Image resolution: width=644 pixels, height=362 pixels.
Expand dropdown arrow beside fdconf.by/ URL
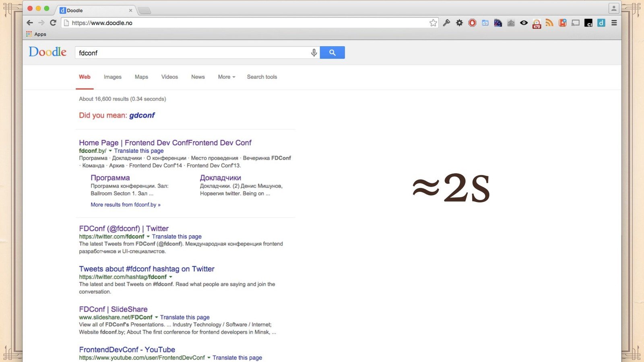point(110,151)
